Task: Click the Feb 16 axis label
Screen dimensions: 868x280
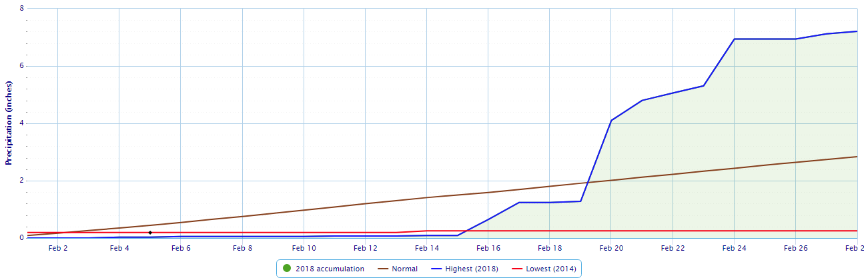Action: pyautogui.click(x=488, y=248)
